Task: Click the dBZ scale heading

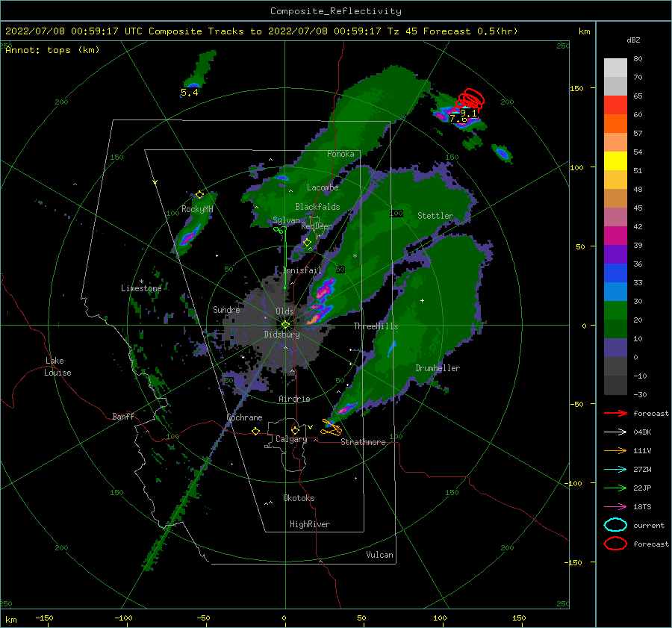Action: point(633,40)
